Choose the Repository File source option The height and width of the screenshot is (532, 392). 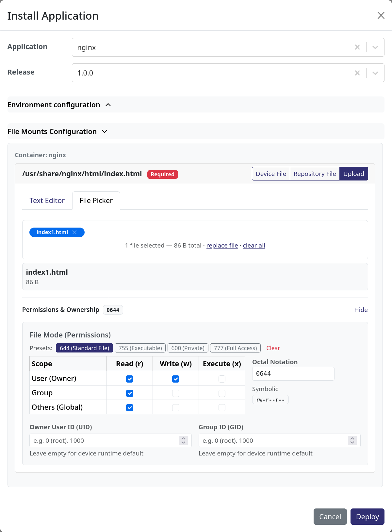315,174
